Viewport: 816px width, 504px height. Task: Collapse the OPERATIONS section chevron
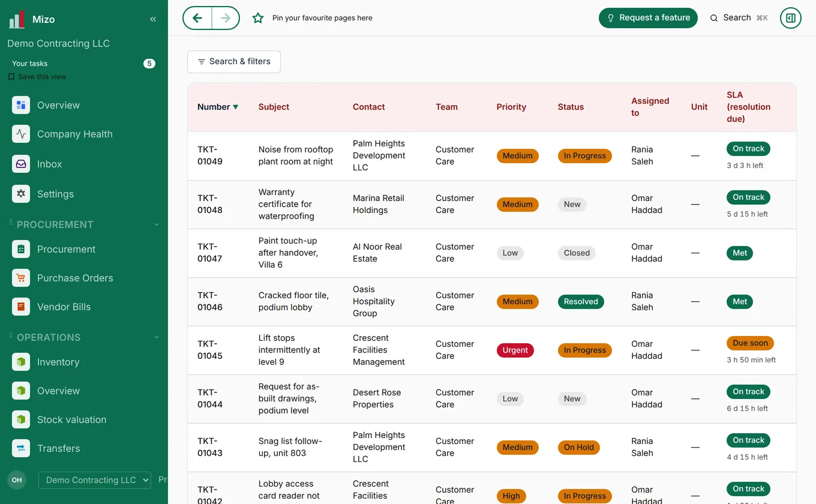tap(157, 337)
